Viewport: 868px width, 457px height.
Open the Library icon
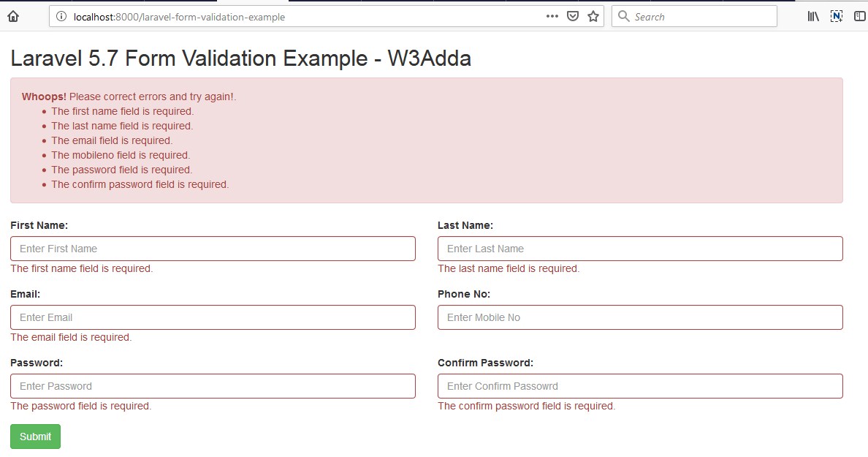(812, 15)
